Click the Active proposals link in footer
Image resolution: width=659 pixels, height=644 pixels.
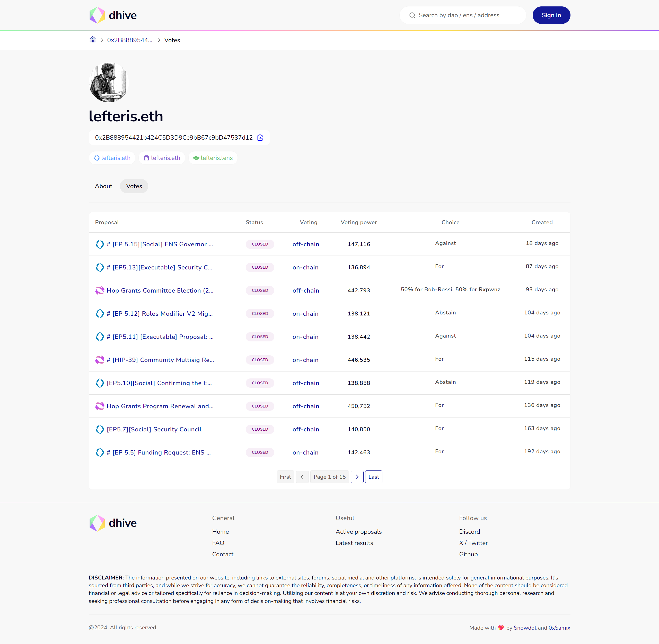click(358, 531)
